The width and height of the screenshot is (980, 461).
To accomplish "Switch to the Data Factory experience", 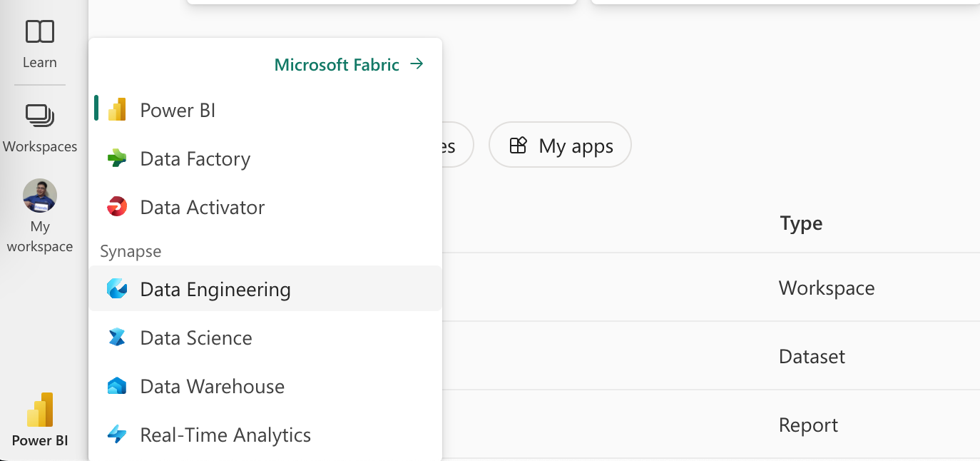I will tap(265, 158).
